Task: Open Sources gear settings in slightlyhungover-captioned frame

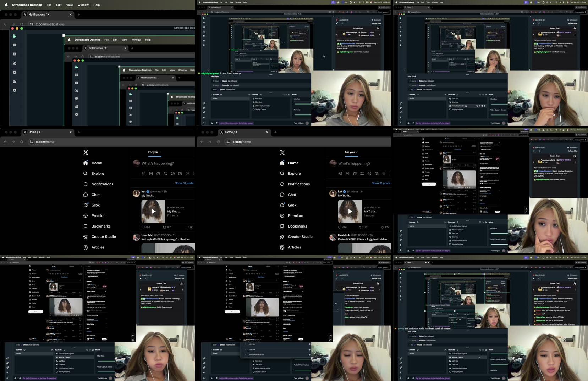Action: click(261, 94)
